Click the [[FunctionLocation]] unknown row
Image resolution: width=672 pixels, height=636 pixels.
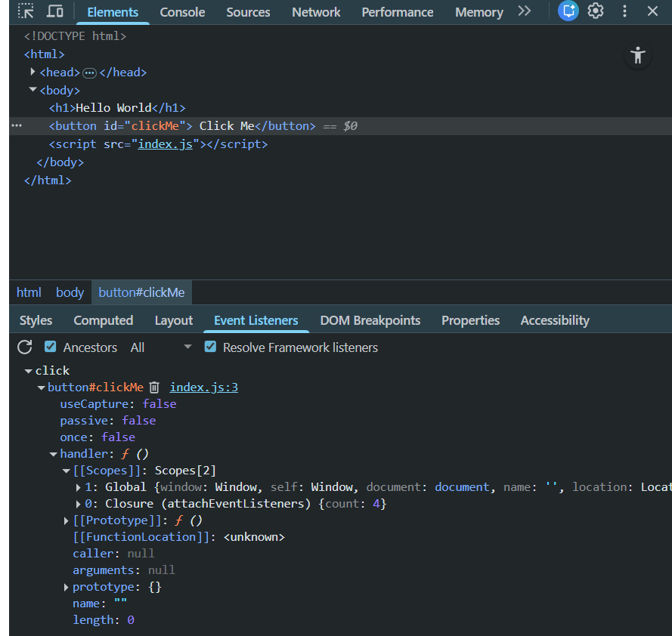[178, 537]
